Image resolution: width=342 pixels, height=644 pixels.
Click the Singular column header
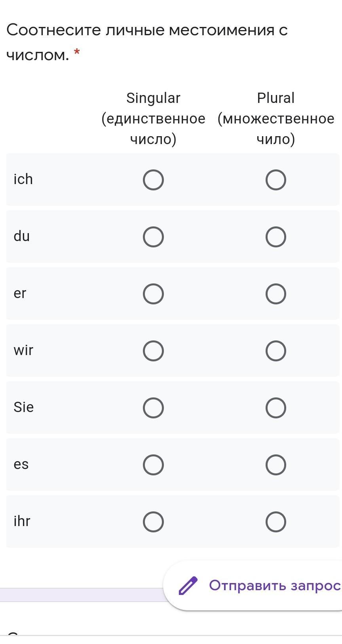coord(153,118)
